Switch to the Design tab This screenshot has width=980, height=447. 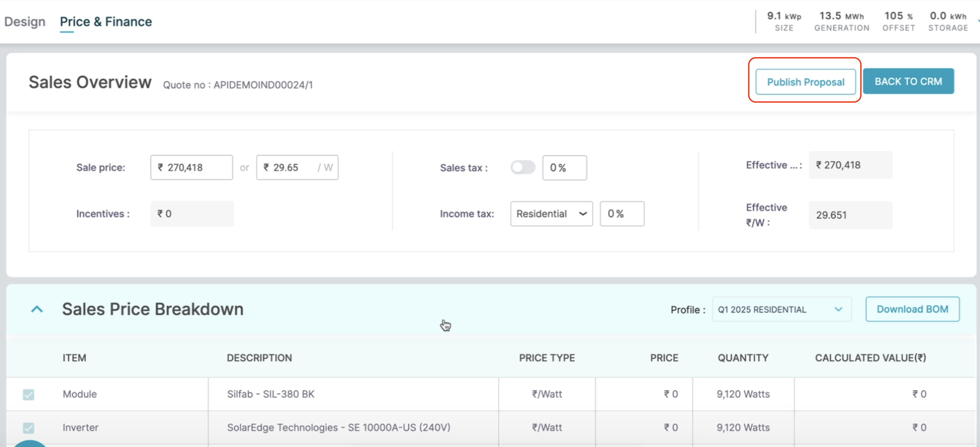(25, 22)
